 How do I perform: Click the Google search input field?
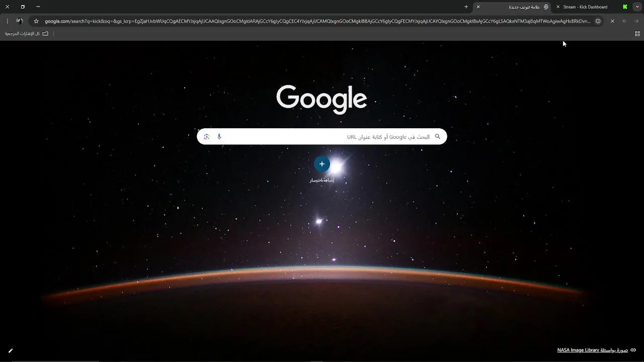click(x=321, y=136)
